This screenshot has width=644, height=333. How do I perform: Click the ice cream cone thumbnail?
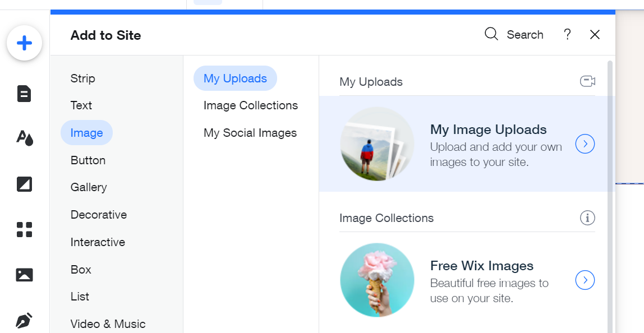point(377,280)
